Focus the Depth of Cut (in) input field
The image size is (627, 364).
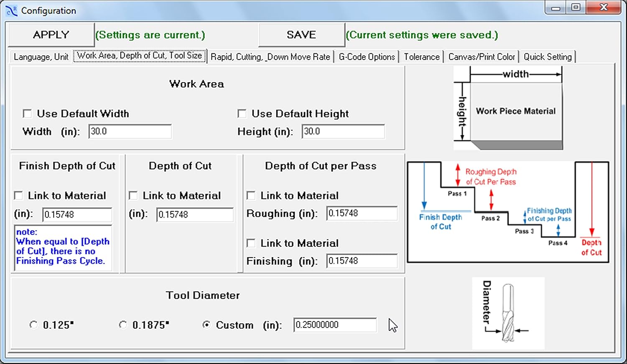click(x=195, y=215)
